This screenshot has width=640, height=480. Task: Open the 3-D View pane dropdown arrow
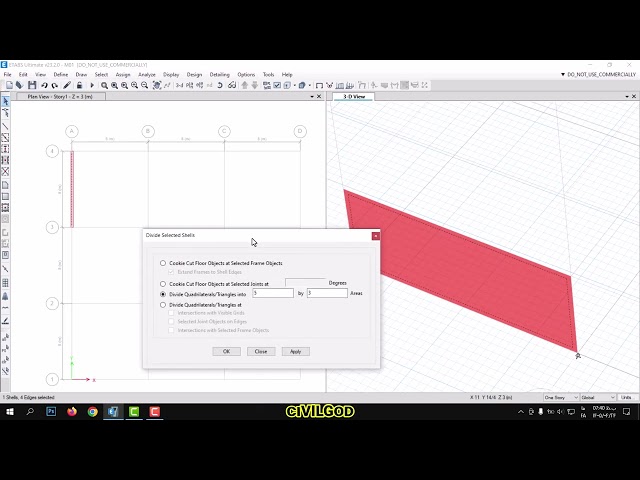[x=627, y=97]
